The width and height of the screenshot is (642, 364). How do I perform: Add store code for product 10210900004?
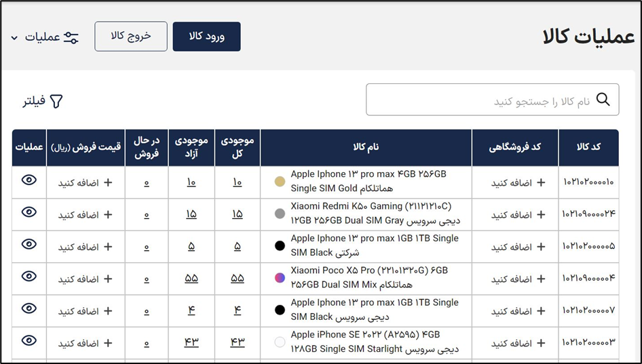(x=518, y=279)
